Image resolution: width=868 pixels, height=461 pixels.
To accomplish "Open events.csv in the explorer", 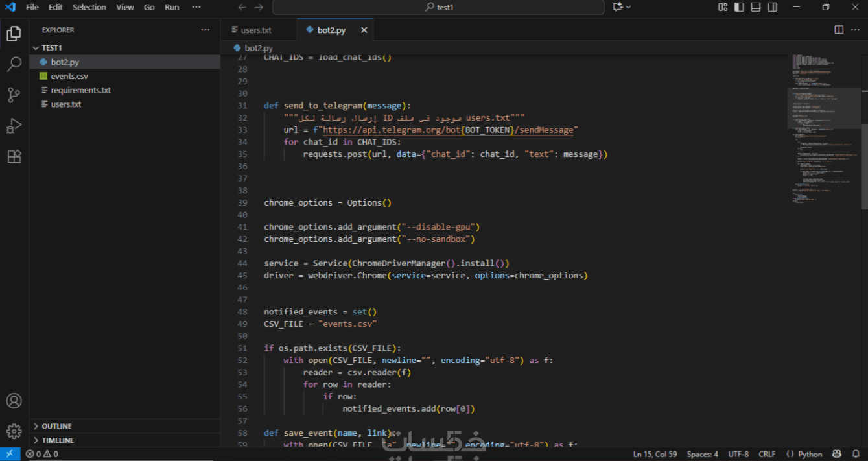I will 69,77.
